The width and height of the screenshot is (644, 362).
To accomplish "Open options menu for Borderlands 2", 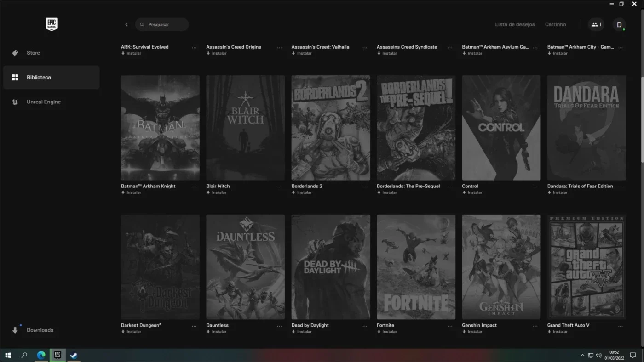I will [365, 187].
